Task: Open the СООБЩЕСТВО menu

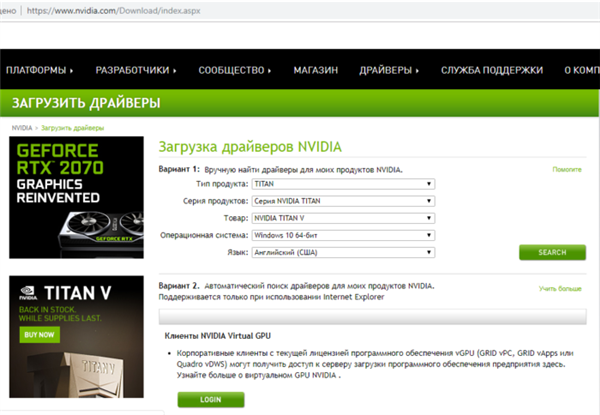Action: point(234,70)
